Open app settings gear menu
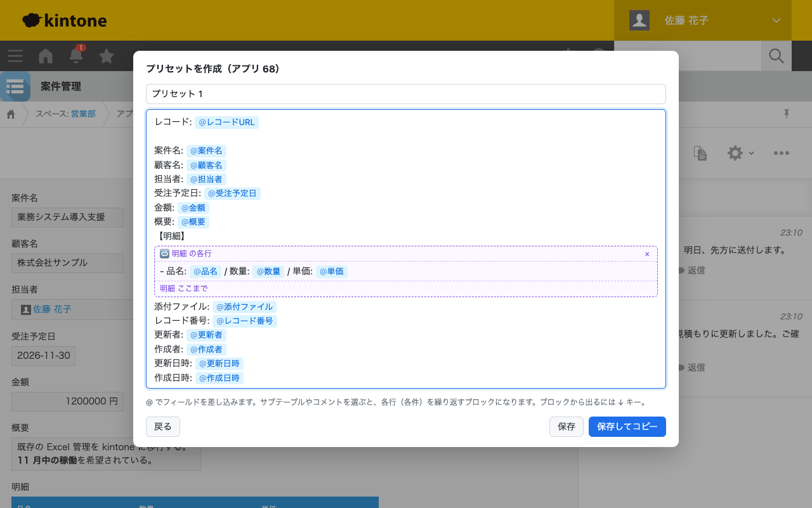This screenshot has width=812, height=508. [740, 153]
